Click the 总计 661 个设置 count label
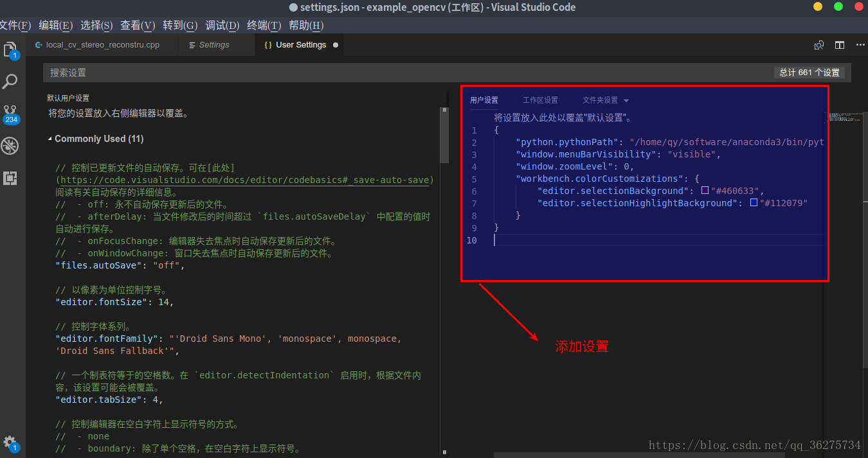This screenshot has width=868, height=458. 809,73
